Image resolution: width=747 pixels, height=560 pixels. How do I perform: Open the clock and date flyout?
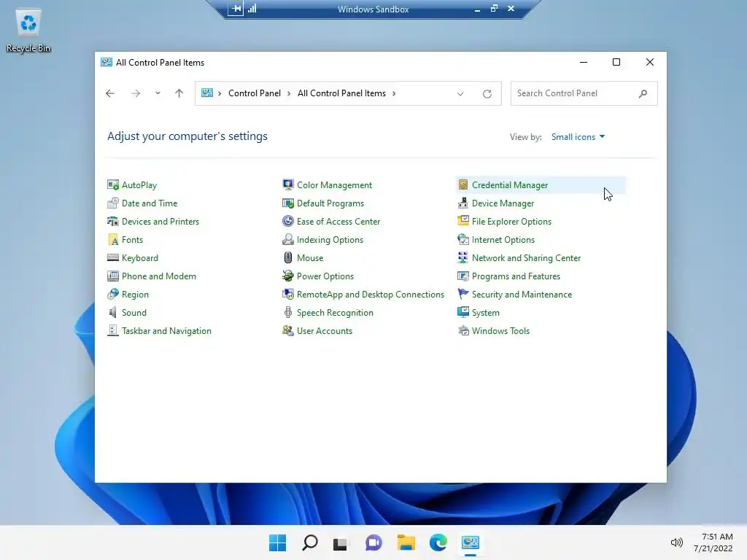pos(713,542)
